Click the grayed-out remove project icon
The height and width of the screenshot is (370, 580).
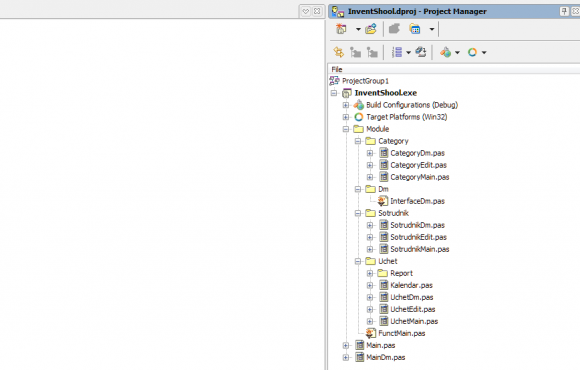394,29
